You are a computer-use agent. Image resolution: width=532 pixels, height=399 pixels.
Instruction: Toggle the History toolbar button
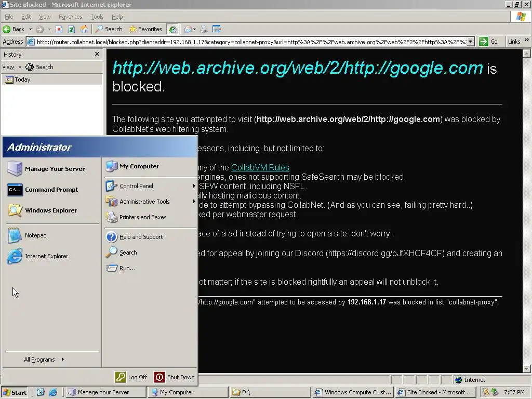pyautogui.click(x=172, y=29)
